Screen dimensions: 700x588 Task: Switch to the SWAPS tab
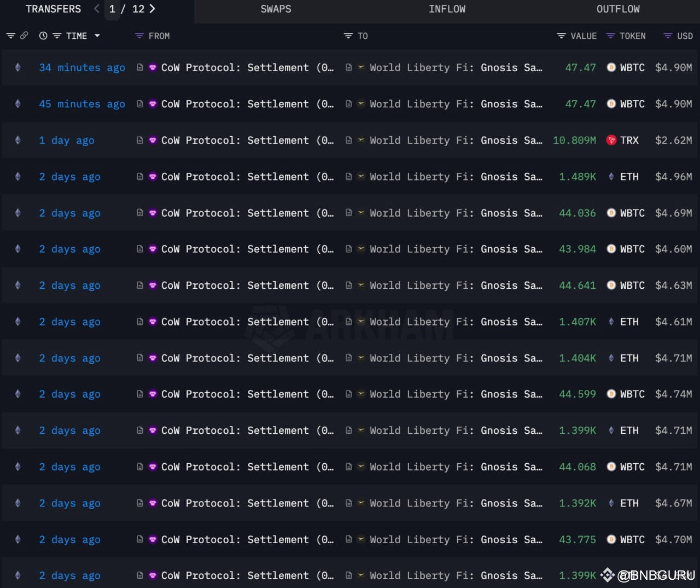click(x=276, y=9)
